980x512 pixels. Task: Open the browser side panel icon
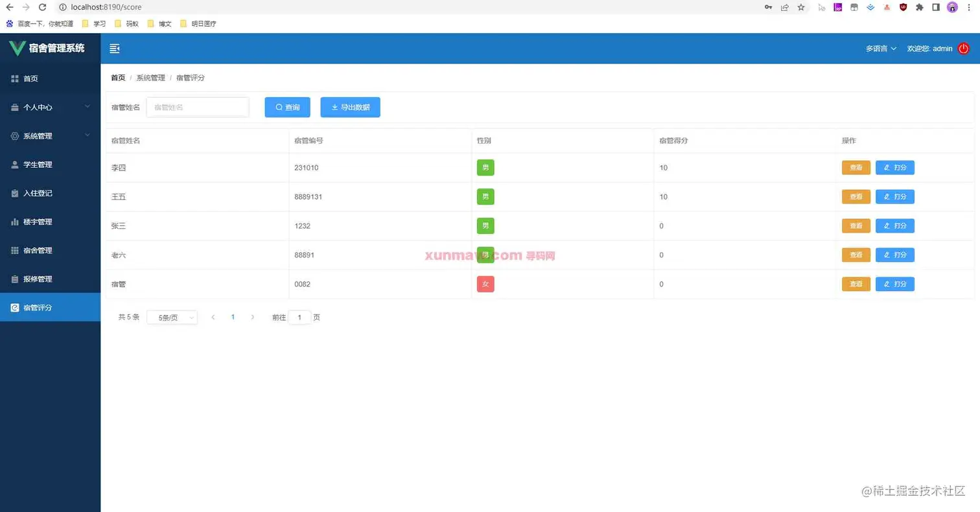coord(936,7)
